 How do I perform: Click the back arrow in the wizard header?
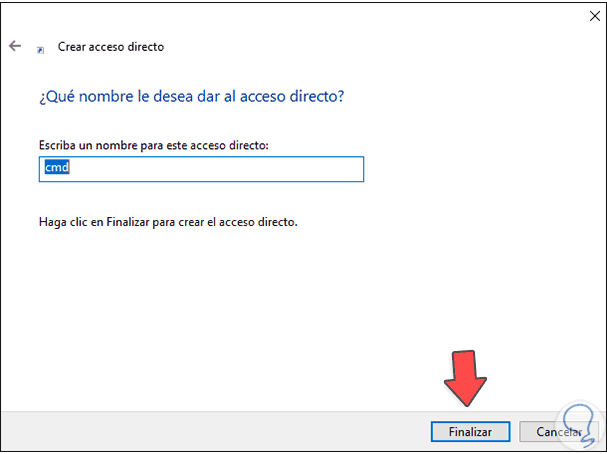pos(14,46)
